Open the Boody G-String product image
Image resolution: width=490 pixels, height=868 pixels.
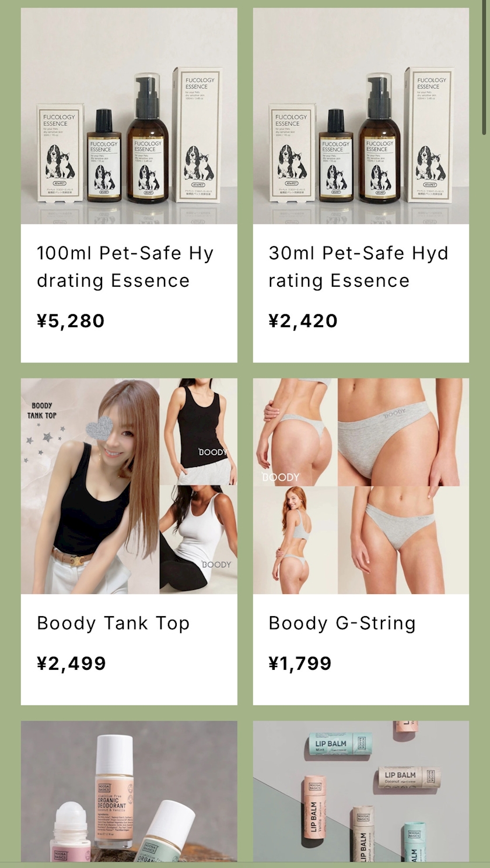pos(361,486)
